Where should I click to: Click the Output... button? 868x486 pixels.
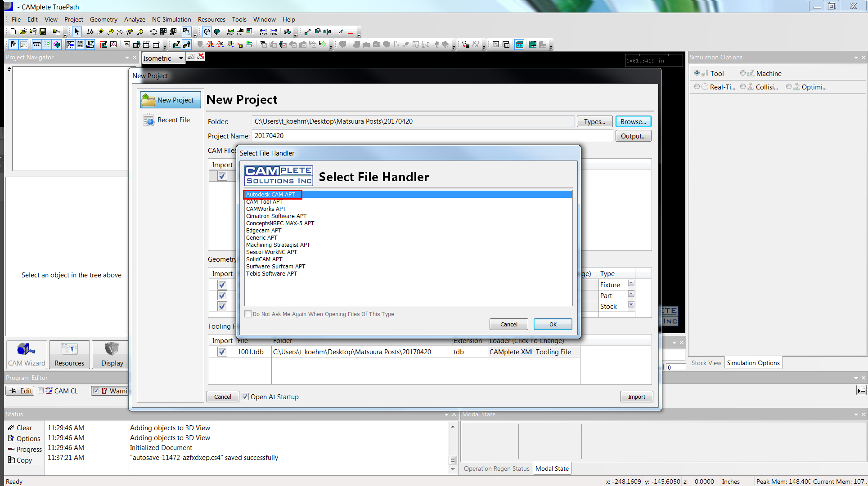click(633, 136)
